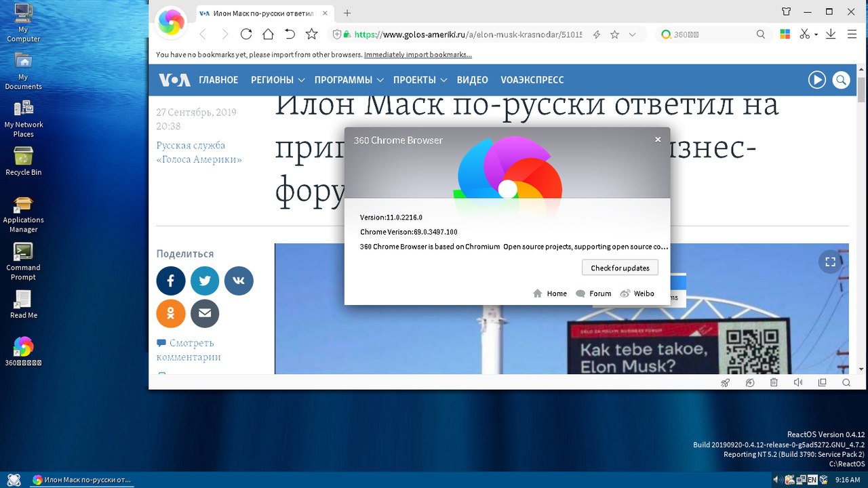Click Смотреть комментарии link
This screenshot has width=868, height=488.
pos(189,350)
